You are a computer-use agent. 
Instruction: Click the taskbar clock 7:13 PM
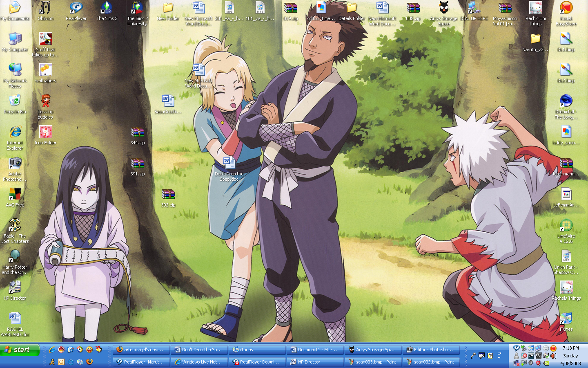click(x=570, y=348)
